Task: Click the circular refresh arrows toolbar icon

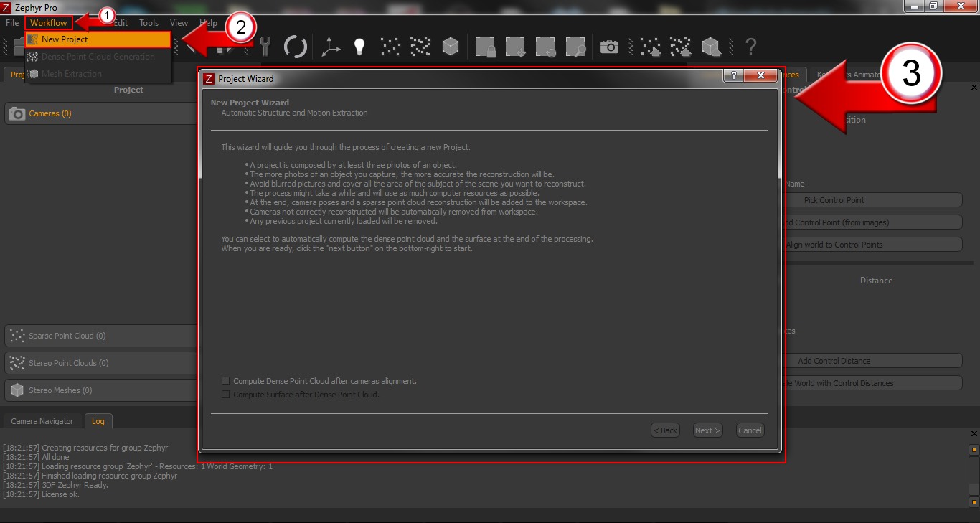Action: (296, 47)
